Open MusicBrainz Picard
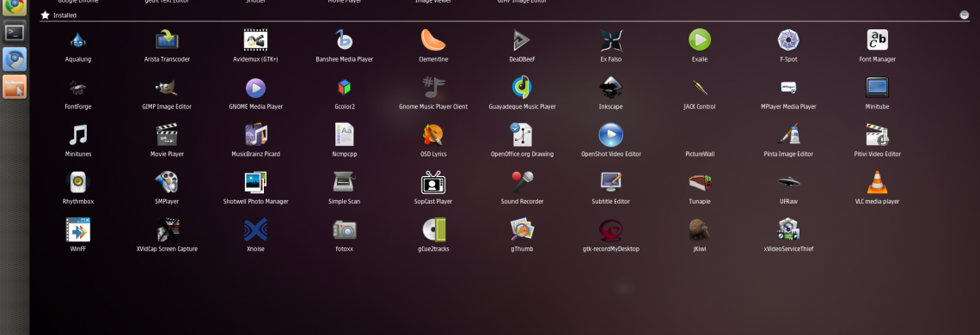This screenshot has height=335, width=980. coord(255,136)
